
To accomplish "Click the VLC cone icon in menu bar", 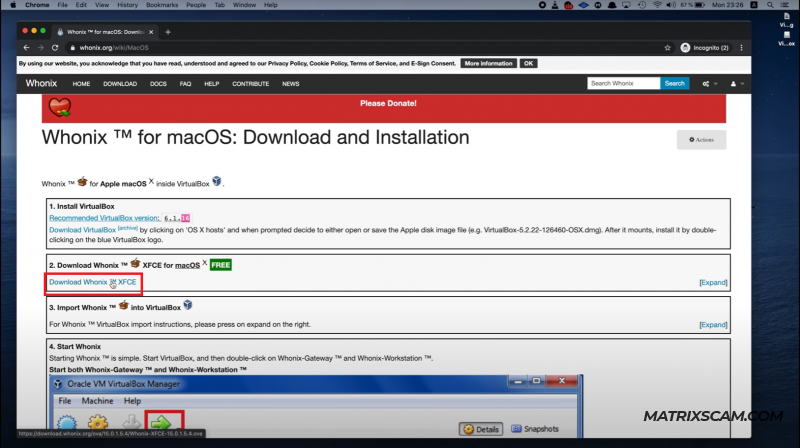I will click(555, 5).
